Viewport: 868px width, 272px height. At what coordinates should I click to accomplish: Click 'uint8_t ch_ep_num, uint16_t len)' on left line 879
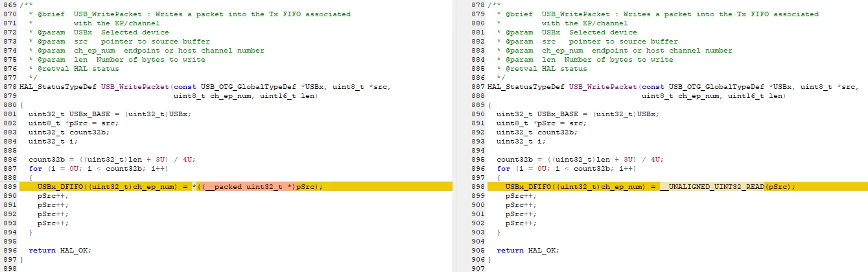tap(246, 95)
